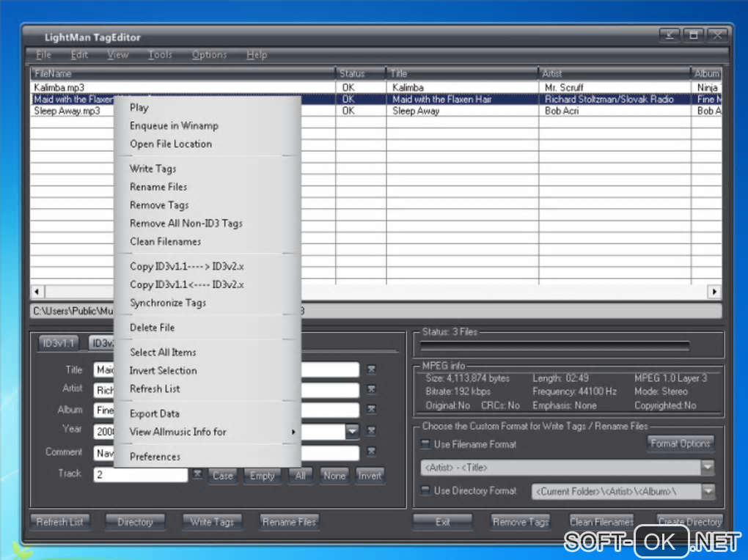748x560 pixels.
Task: Toggle the checkbox beside the Comment field
Action: pyautogui.click(x=371, y=451)
